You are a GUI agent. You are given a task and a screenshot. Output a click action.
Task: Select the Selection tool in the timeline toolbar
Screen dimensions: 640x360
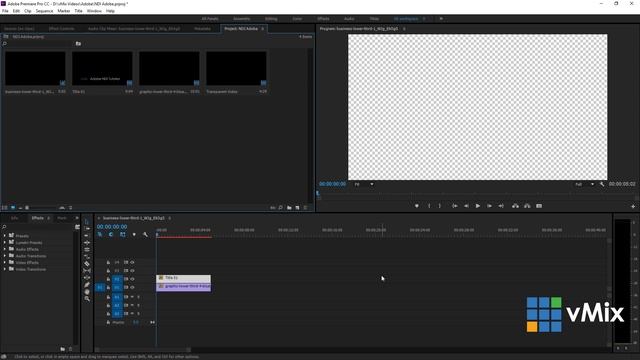pos(87,222)
